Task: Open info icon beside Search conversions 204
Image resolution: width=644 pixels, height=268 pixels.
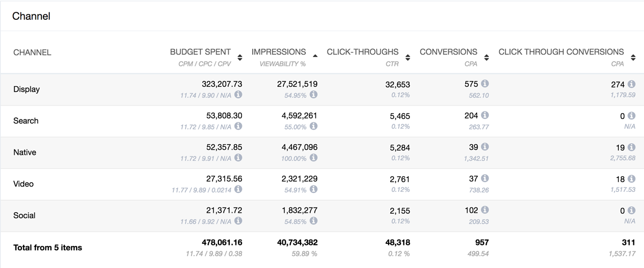Action: pyautogui.click(x=485, y=115)
